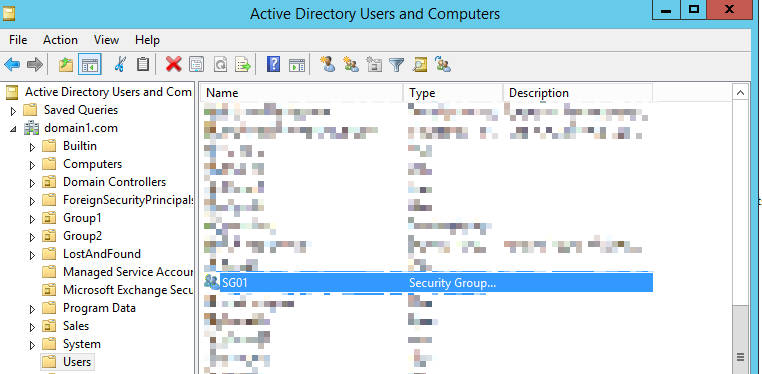This screenshot has height=374, width=762.
Task: Open the View menu
Action: (x=106, y=40)
